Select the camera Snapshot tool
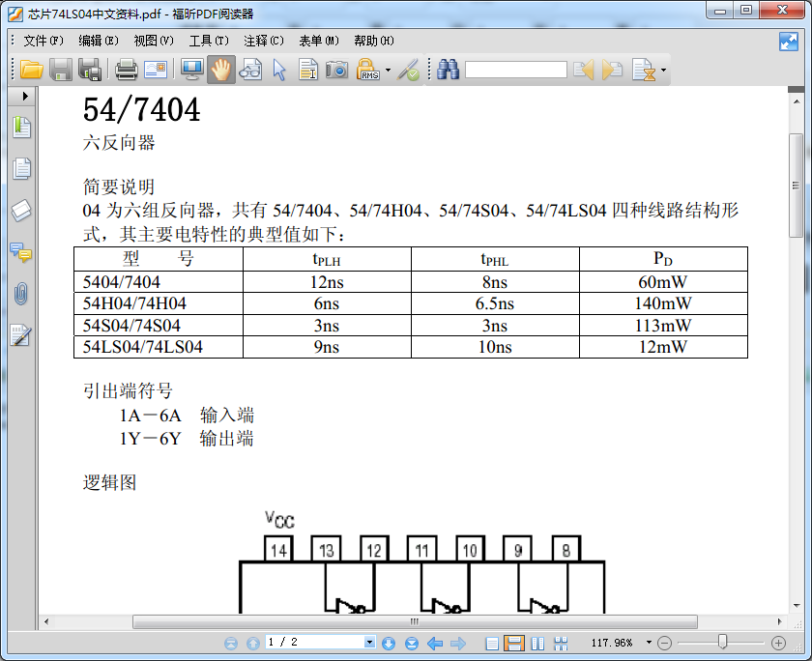 coord(336,70)
